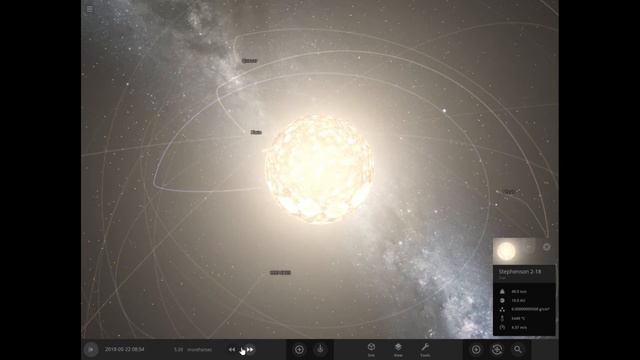Click the temperature thermometer icon
Image resolution: width=640 pixels, height=360 pixels.
click(502, 318)
